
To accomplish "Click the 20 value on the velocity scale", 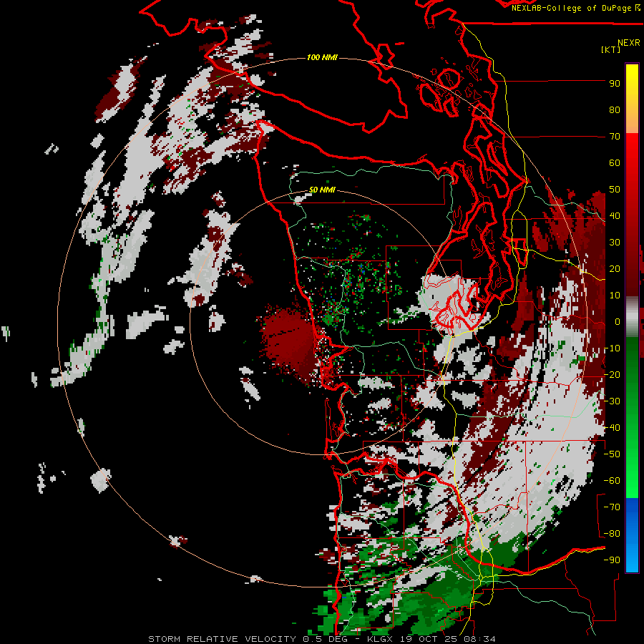I will click(x=615, y=268).
